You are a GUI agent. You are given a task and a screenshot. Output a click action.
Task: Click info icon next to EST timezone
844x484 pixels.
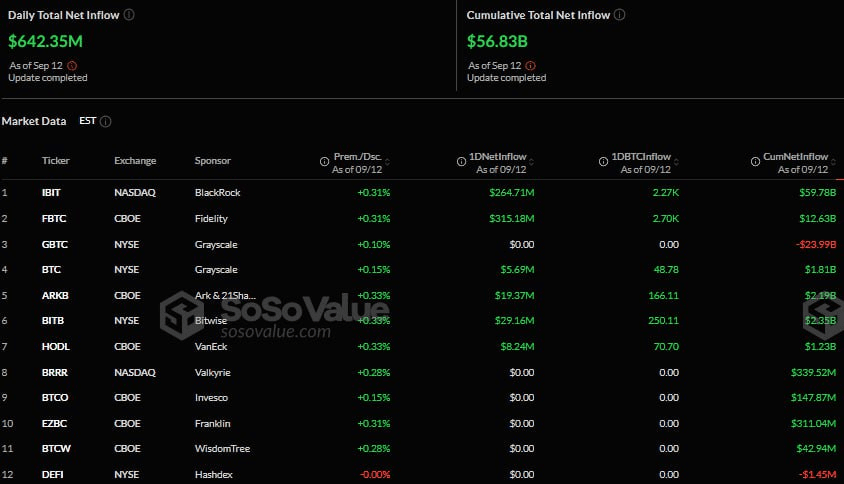coord(106,121)
